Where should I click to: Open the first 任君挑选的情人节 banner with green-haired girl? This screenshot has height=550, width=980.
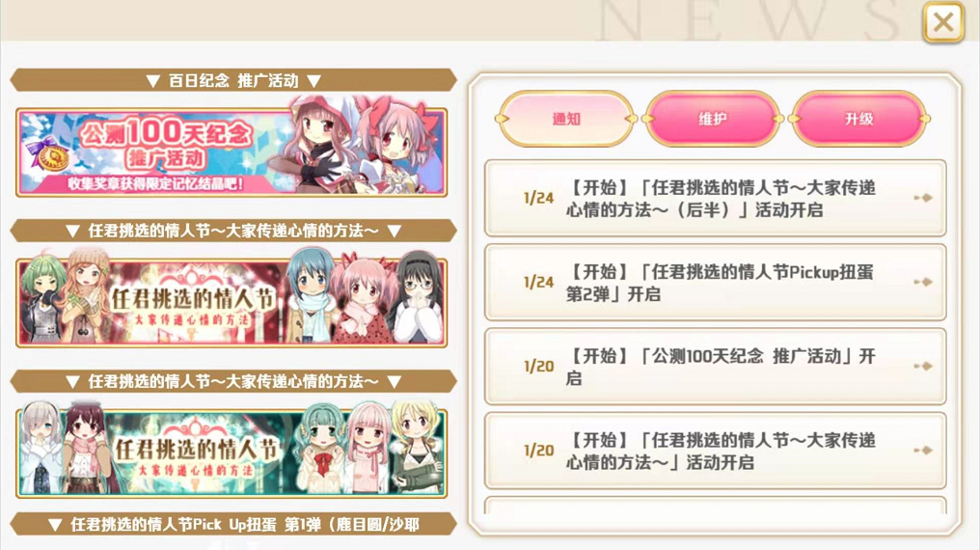coord(231,303)
